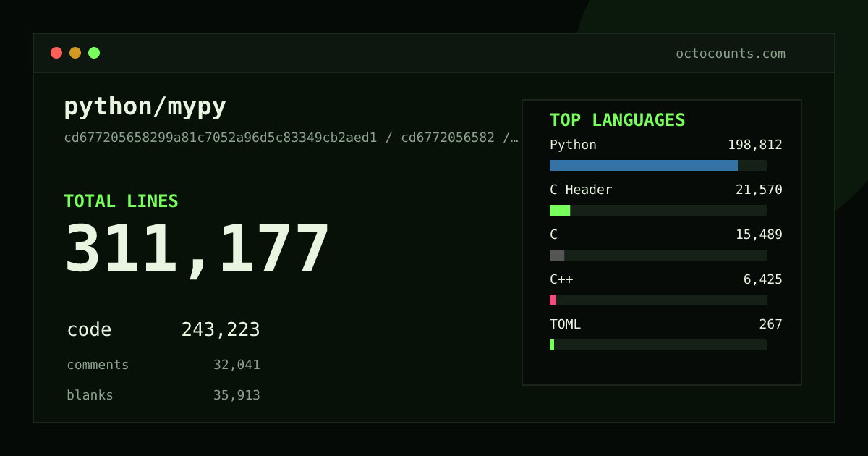
Task: Click the blanks row label
Action: [90, 395]
